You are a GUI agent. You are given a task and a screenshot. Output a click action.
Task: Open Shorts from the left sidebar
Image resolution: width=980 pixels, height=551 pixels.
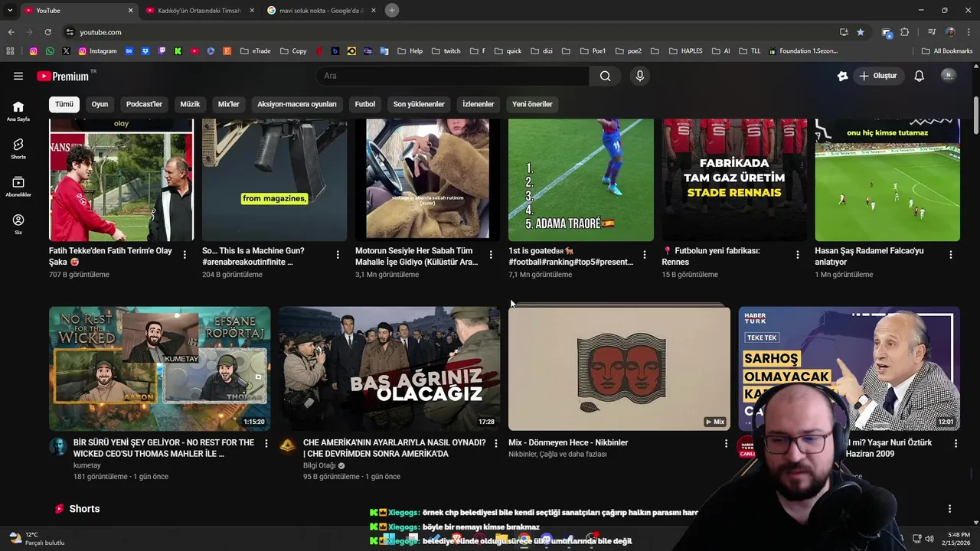pos(18,148)
